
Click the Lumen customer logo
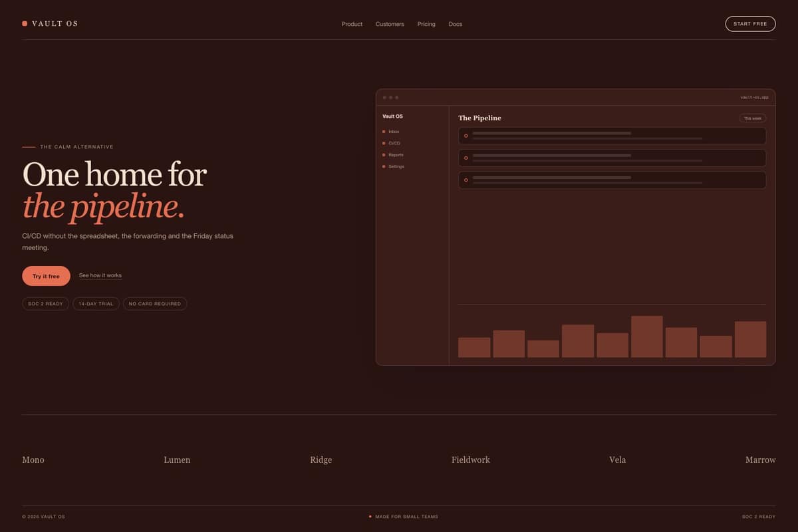pyautogui.click(x=177, y=460)
